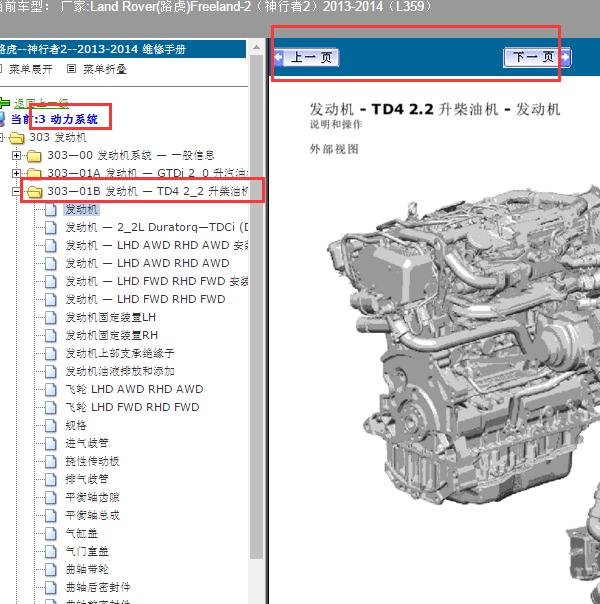Click document icon beside 飞轮 LHD AWD RHD AWD
Viewport: 600px width, 604px height.
coord(50,390)
